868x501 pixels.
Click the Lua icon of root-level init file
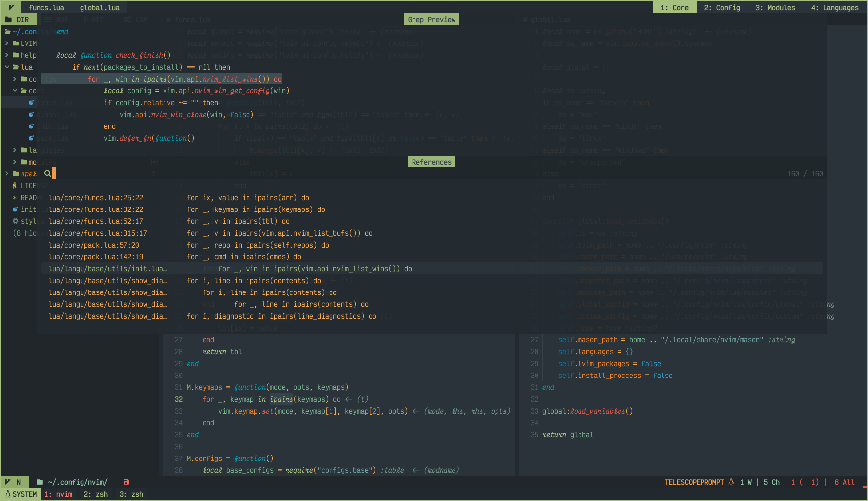15,209
